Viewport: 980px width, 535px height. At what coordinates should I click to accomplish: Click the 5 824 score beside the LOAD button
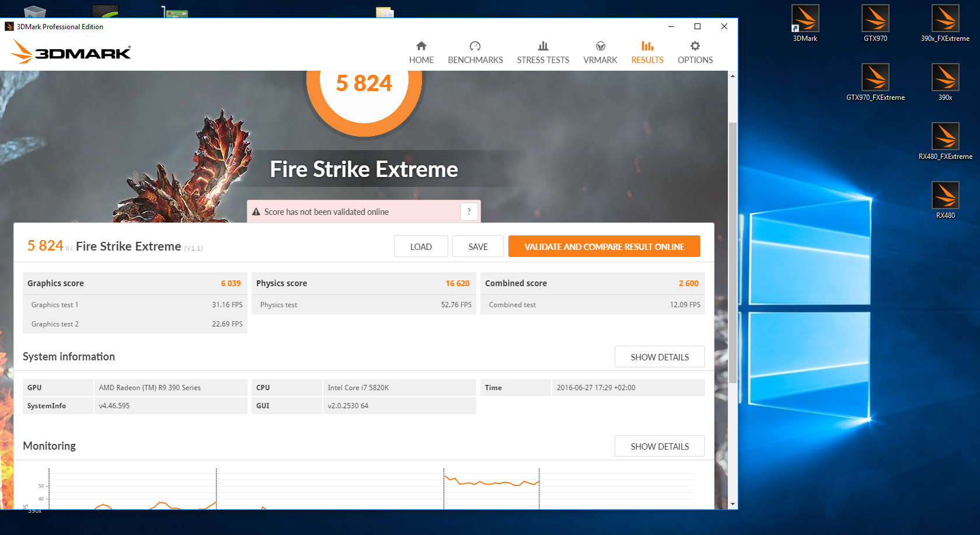pyautogui.click(x=45, y=246)
